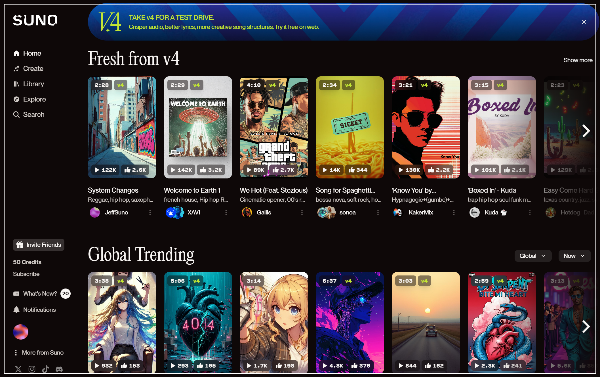600x377 pixels.
Task: Play the Welcome to Earth UFO cover
Action: (198, 127)
